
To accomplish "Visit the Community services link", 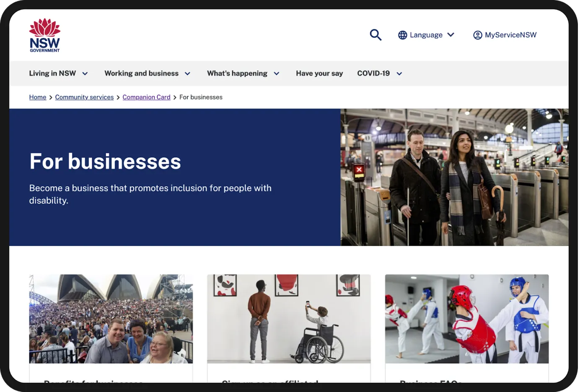I will pyautogui.click(x=84, y=97).
